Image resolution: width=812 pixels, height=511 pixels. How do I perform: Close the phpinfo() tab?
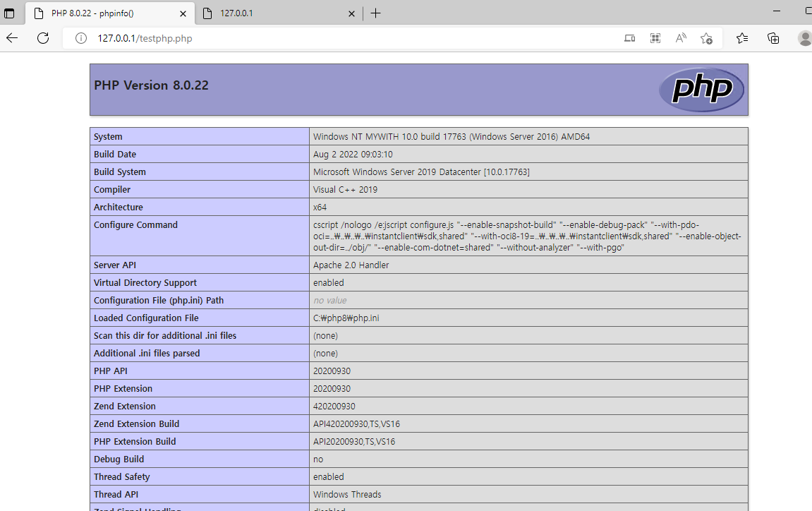pyautogui.click(x=183, y=14)
